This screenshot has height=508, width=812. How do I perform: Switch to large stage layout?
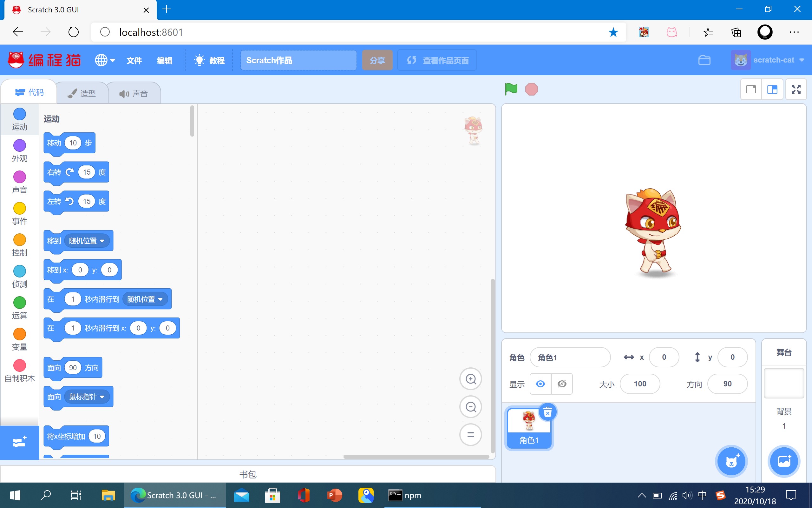pos(772,89)
